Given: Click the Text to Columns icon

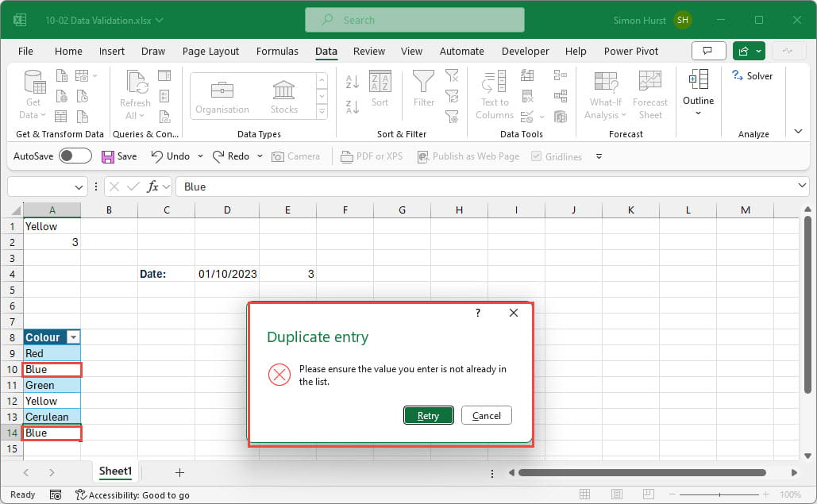Looking at the screenshot, I should tap(495, 94).
